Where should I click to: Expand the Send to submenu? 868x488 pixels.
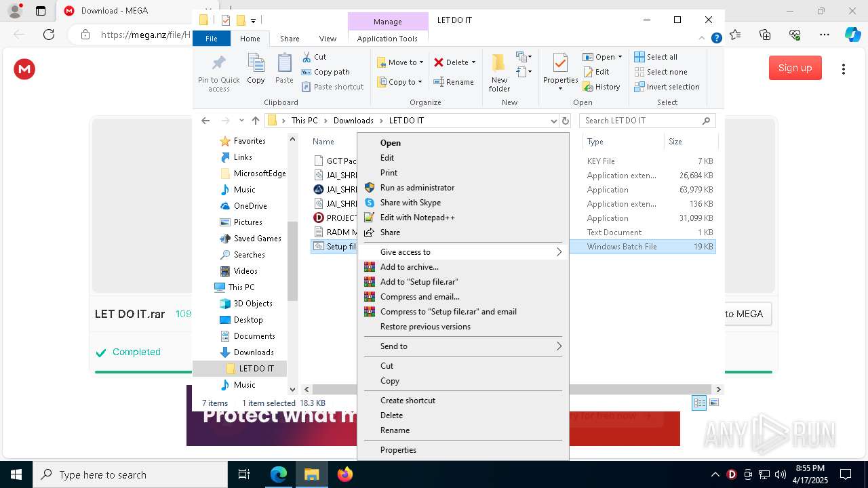click(463, 346)
